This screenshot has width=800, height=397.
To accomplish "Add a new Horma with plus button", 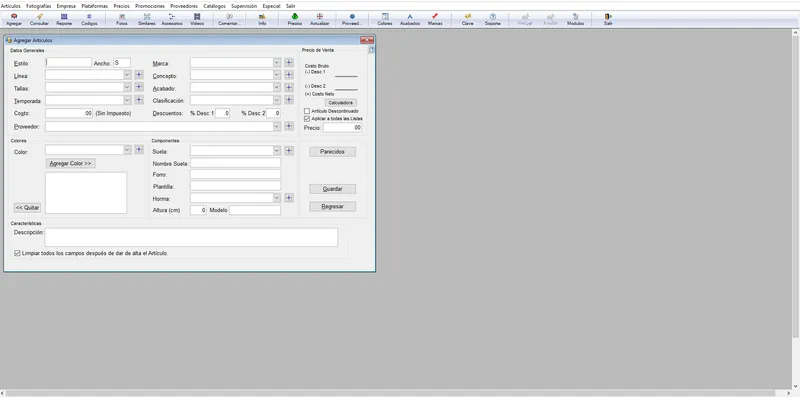I will 289,198.
